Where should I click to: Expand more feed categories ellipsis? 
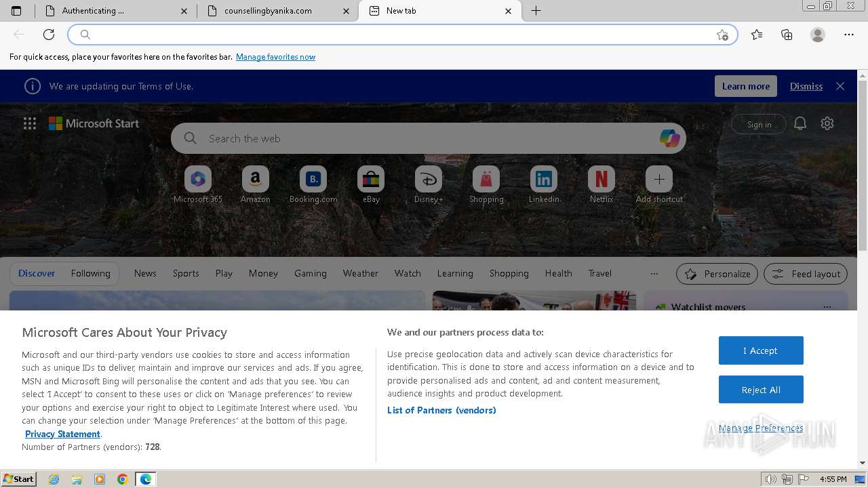coord(654,274)
